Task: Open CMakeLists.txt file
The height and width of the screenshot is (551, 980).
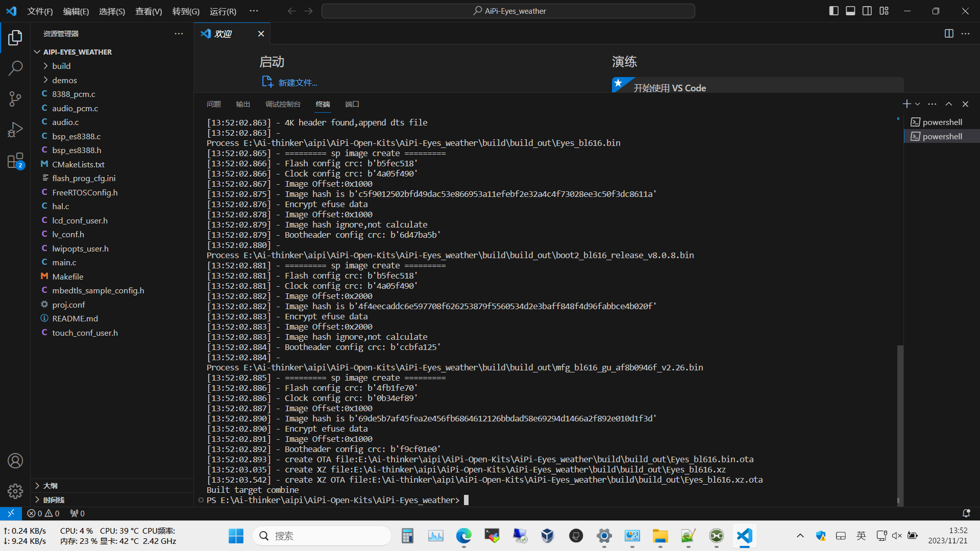Action: tap(112, 164)
